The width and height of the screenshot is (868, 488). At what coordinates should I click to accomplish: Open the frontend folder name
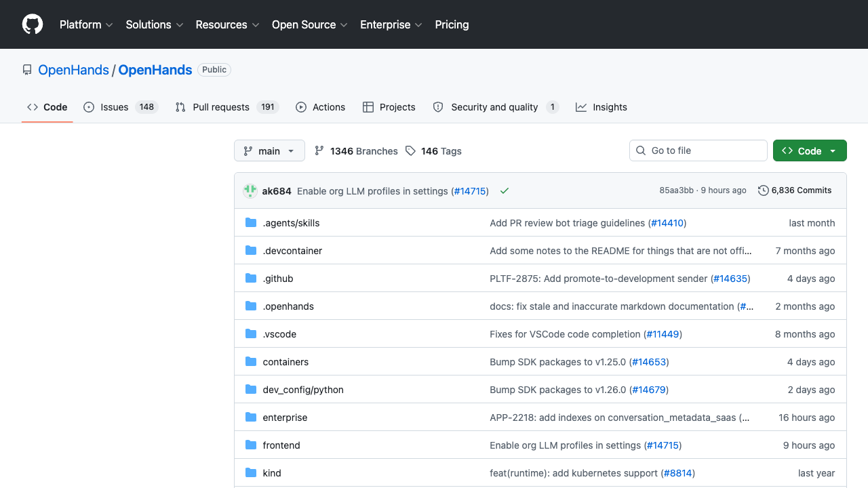click(x=281, y=445)
